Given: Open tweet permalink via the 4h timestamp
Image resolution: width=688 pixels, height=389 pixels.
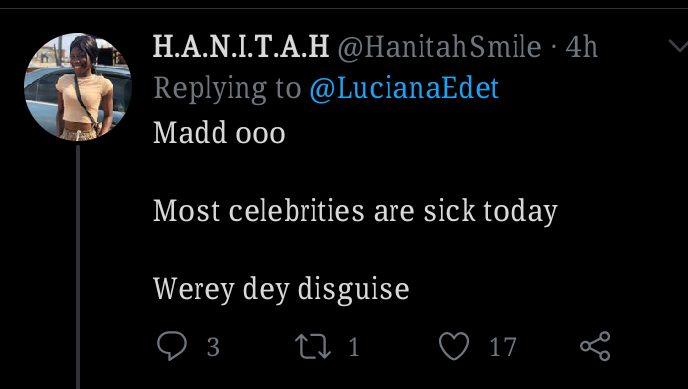Looking at the screenshot, I should tap(581, 46).
